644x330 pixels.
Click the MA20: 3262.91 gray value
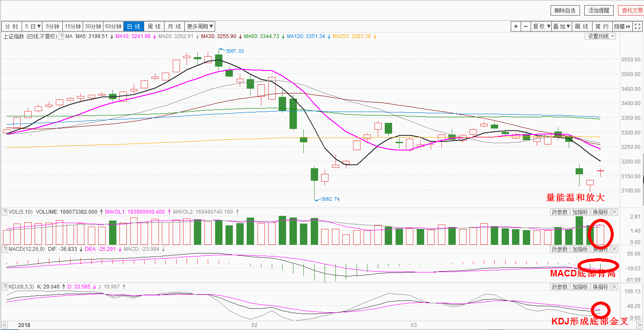176,36
